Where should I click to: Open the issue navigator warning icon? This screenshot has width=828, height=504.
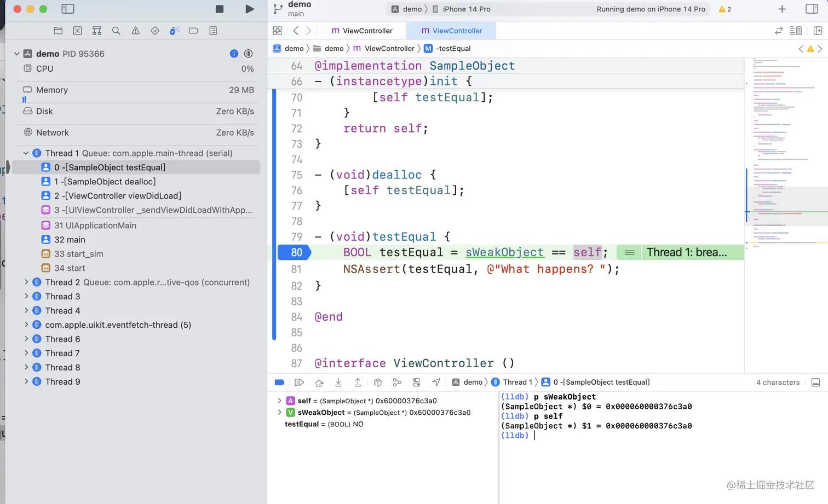[135, 31]
